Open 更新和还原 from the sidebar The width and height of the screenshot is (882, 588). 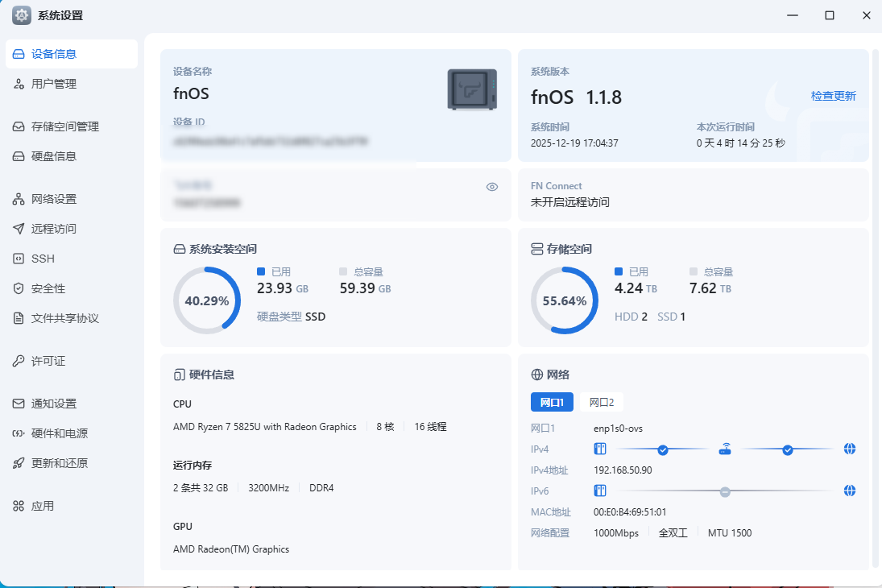[x=59, y=463]
